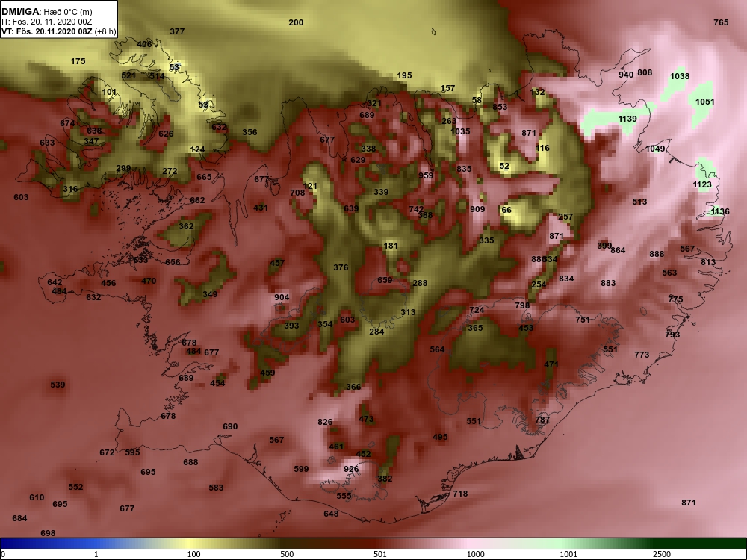This screenshot has height=560, width=747.
Task: Select the map value '583'
Action: pos(217,488)
